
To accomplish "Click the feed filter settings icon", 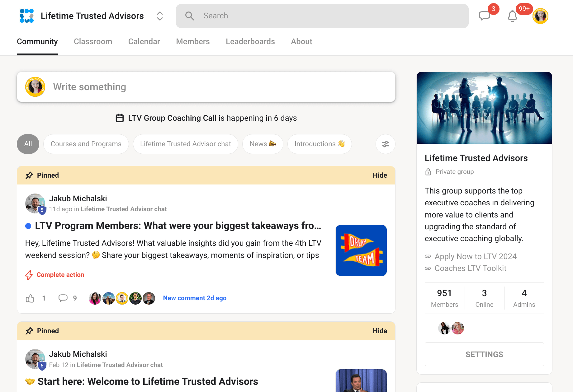I will [386, 144].
